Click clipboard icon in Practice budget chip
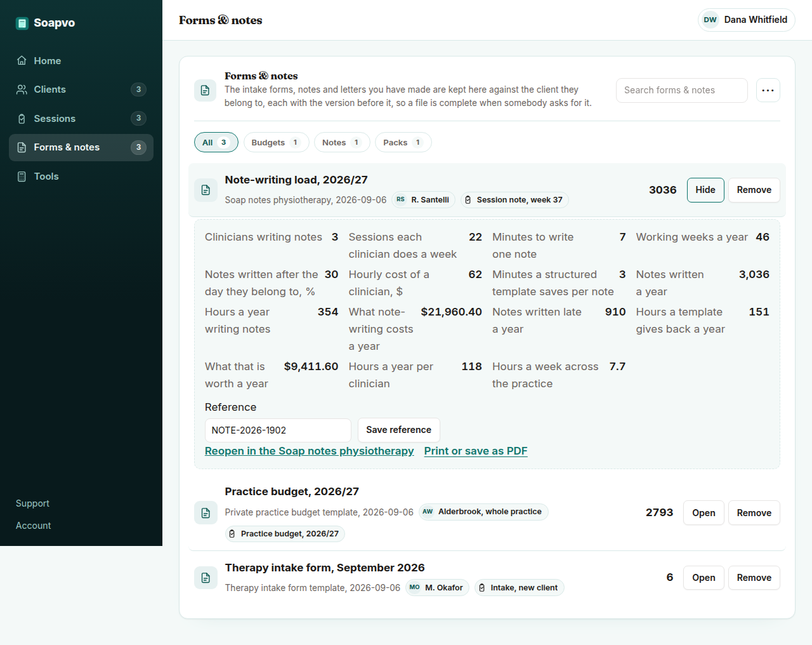The height and width of the screenshot is (645, 812). tap(232, 534)
